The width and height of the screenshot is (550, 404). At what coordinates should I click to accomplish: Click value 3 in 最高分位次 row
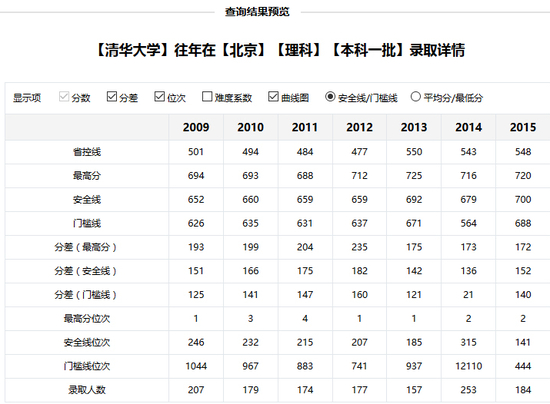(250, 319)
